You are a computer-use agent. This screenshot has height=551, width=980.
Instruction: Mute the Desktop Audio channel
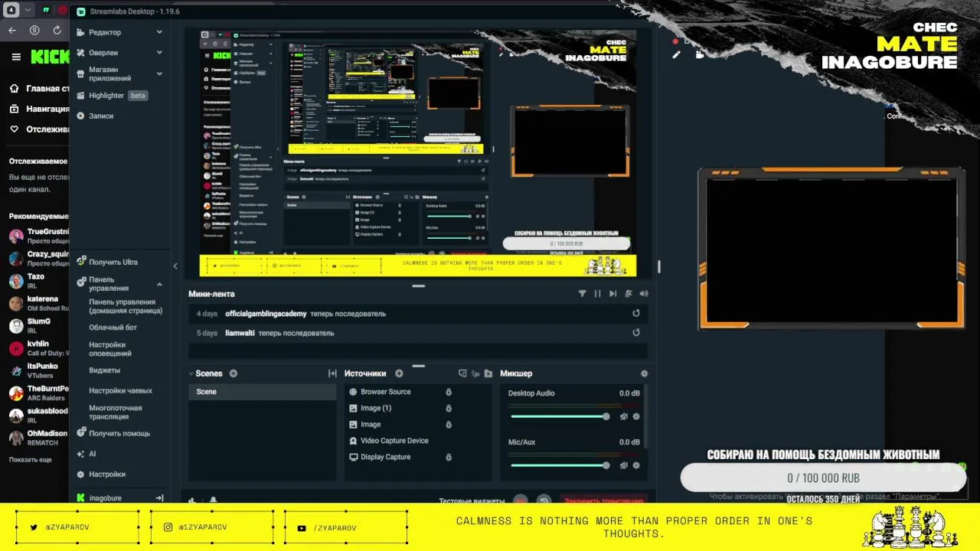click(x=624, y=416)
